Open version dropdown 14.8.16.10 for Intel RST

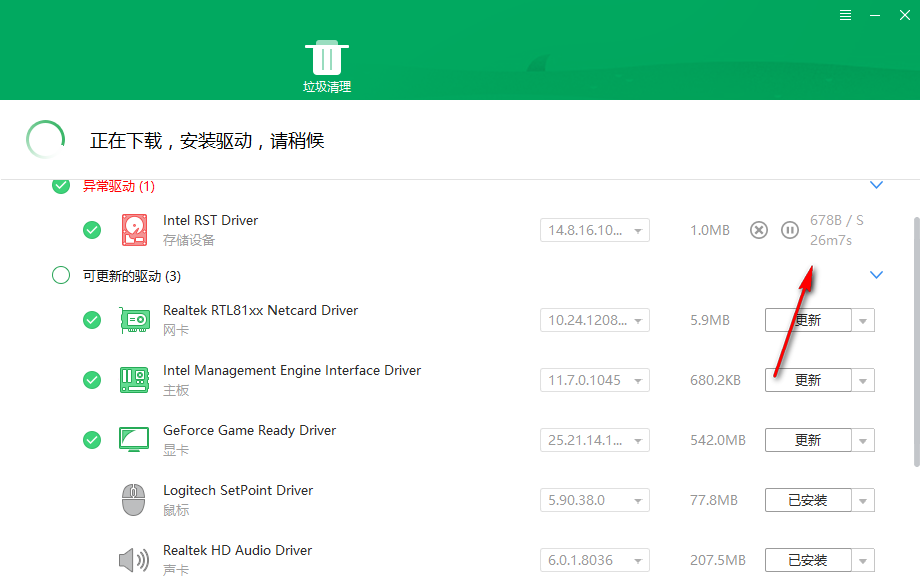pos(594,230)
